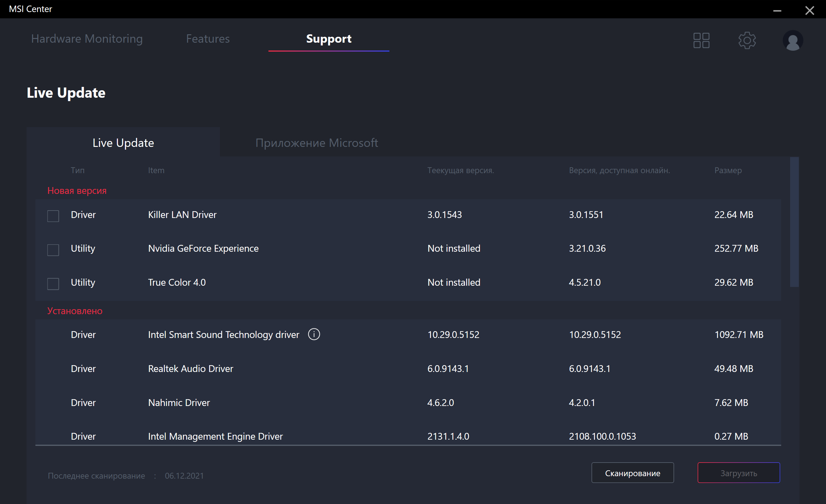Image resolution: width=826 pixels, height=504 pixels.
Task: Click the vertical scrollbar in update list
Action: (x=794, y=222)
